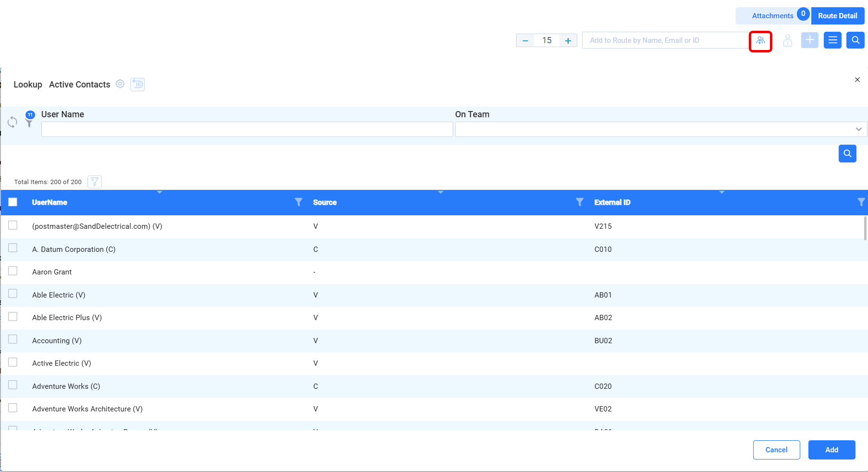The height and width of the screenshot is (472, 868).
Task: Click the BU02 external ID cell
Action: point(603,341)
